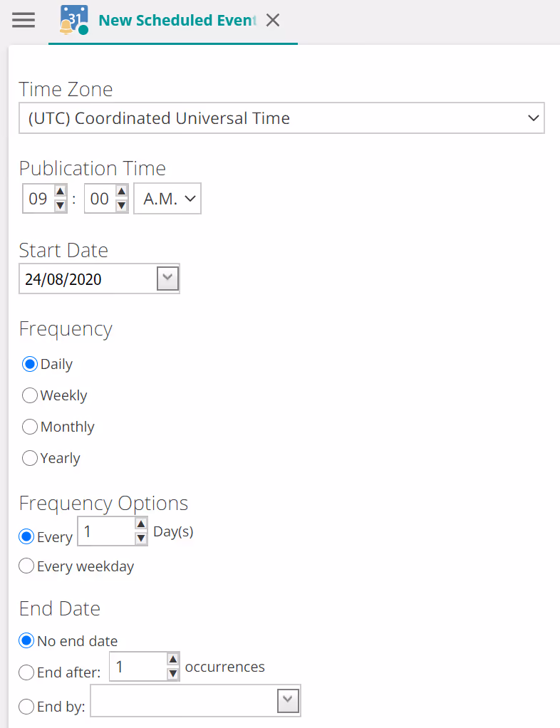The height and width of the screenshot is (728, 560).
Task: Increase the Every Day(s) interval value
Action: click(141, 524)
